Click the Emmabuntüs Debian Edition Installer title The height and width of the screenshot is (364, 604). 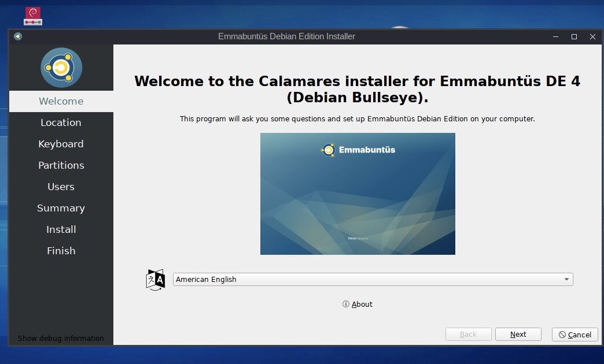point(286,36)
